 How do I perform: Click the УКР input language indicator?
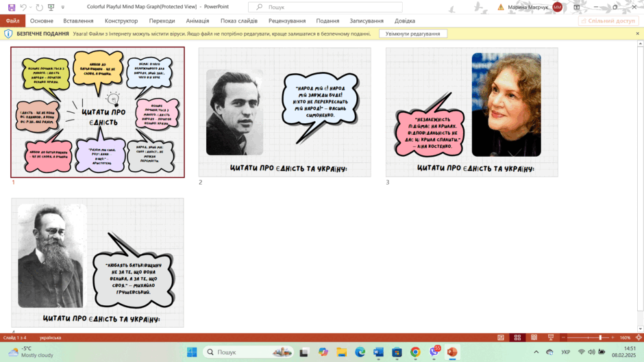(x=566, y=352)
